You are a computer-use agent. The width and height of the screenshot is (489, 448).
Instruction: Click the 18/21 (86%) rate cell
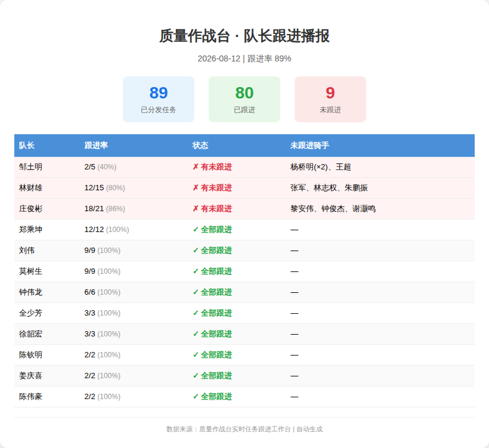(x=105, y=209)
